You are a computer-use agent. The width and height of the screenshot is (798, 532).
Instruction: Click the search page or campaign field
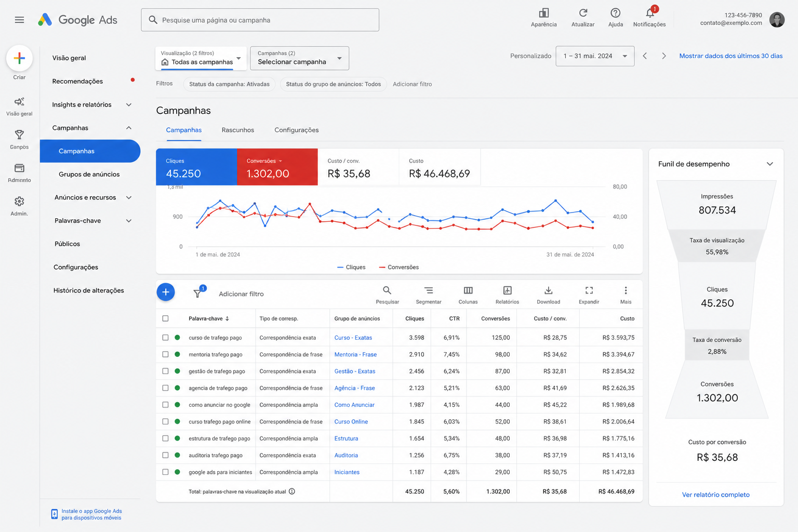[x=260, y=20]
